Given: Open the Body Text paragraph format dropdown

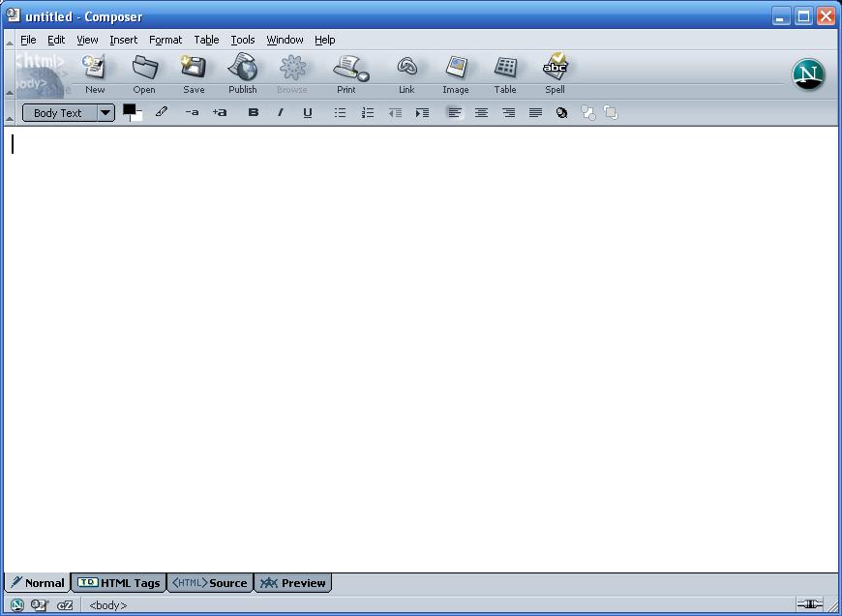Looking at the screenshot, I should [x=68, y=113].
